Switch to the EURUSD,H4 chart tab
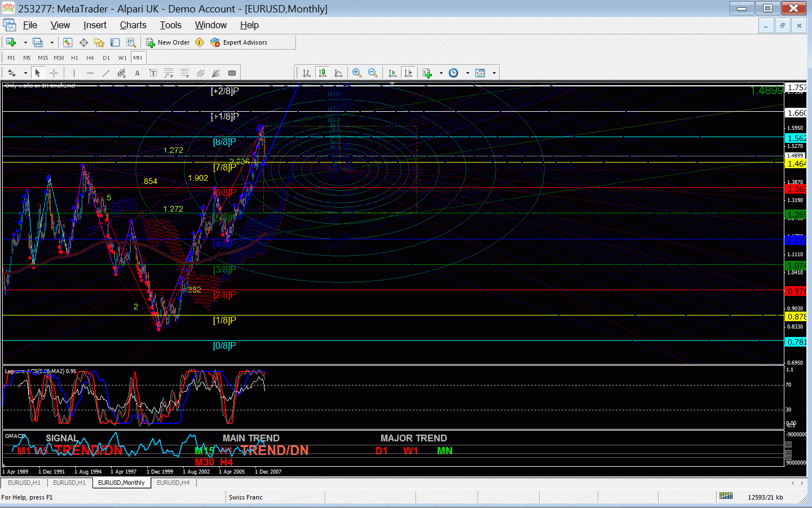The width and height of the screenshot is (812, 508). click(x=173, y=483)
